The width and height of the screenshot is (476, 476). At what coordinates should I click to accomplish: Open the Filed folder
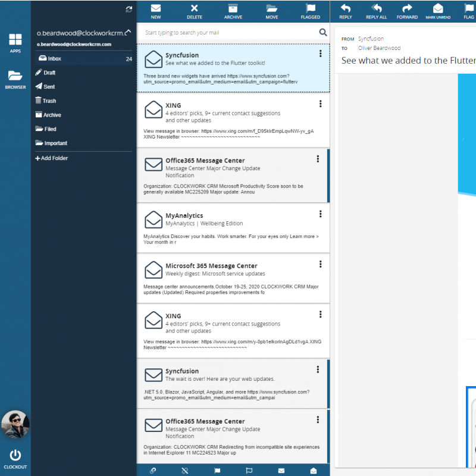(x=46, y=129)
